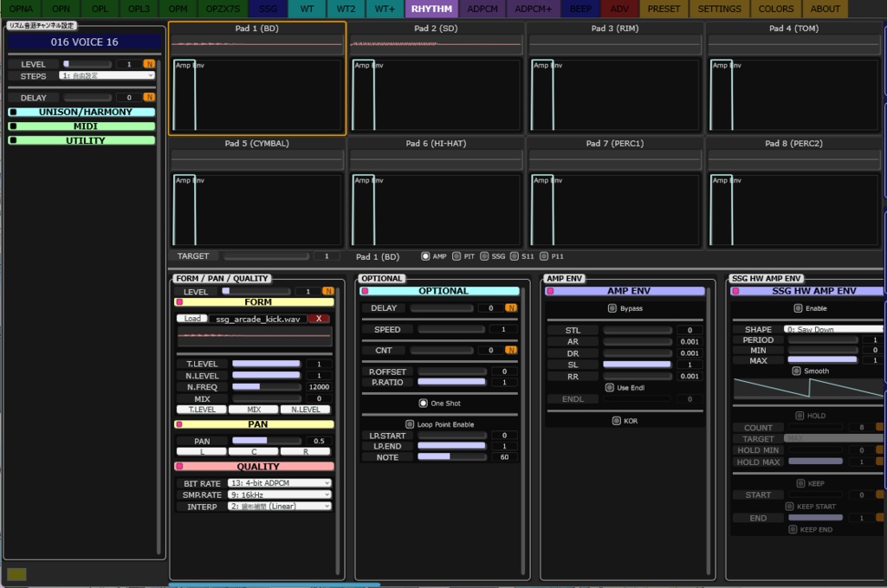Click the orange N button next to CNT

511,350
